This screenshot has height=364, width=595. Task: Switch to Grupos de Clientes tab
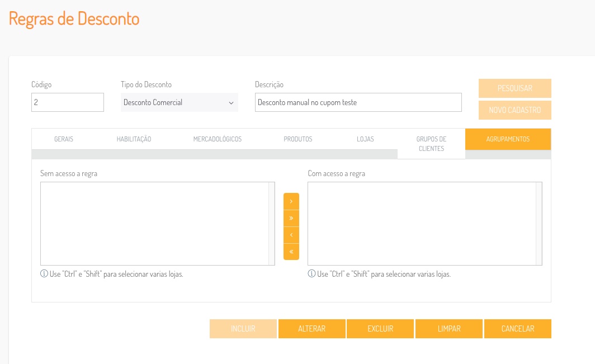(431, 144)
